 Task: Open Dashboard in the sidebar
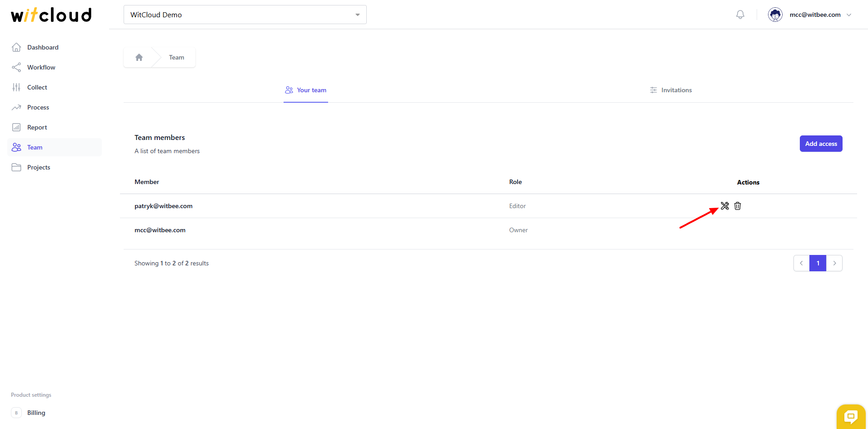tap(55, 47)
